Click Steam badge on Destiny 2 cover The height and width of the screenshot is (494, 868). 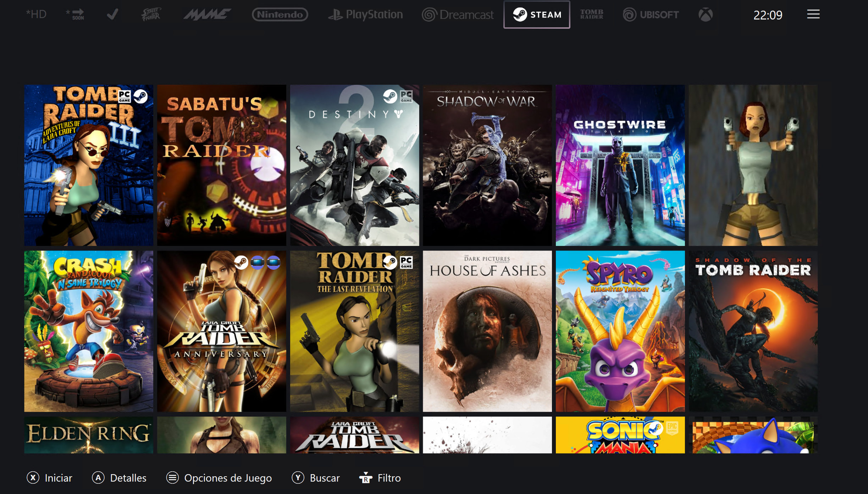(x=390, y=96)
